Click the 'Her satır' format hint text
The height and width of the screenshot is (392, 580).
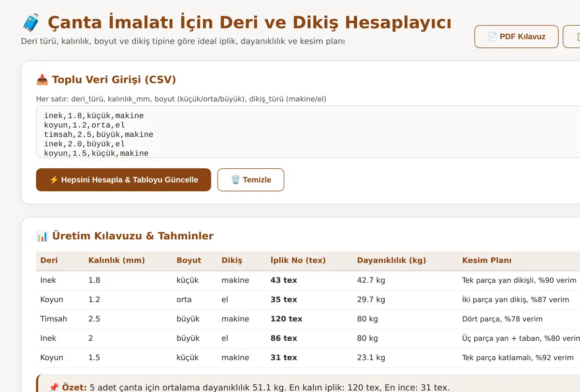(181, 99)
